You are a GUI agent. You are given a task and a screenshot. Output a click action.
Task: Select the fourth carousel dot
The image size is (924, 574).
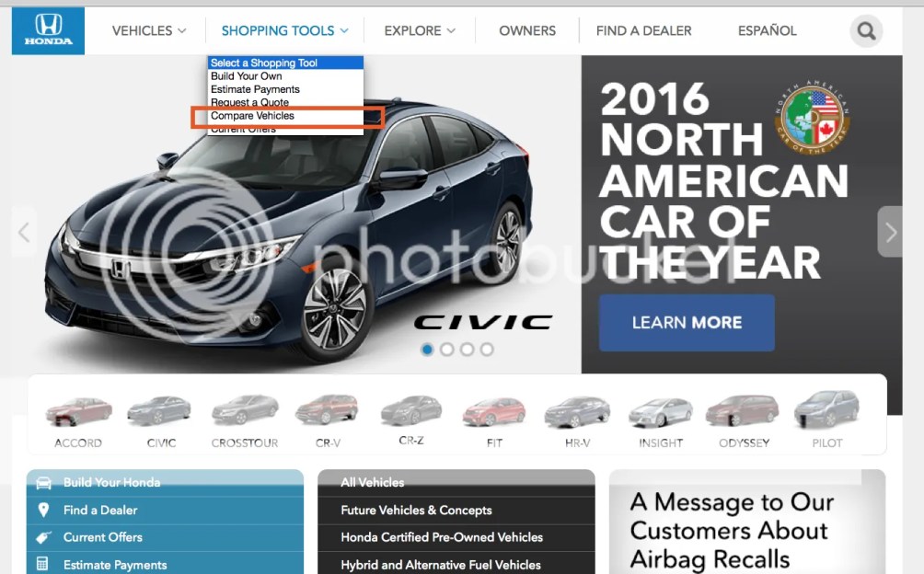[x=487, y=350]
